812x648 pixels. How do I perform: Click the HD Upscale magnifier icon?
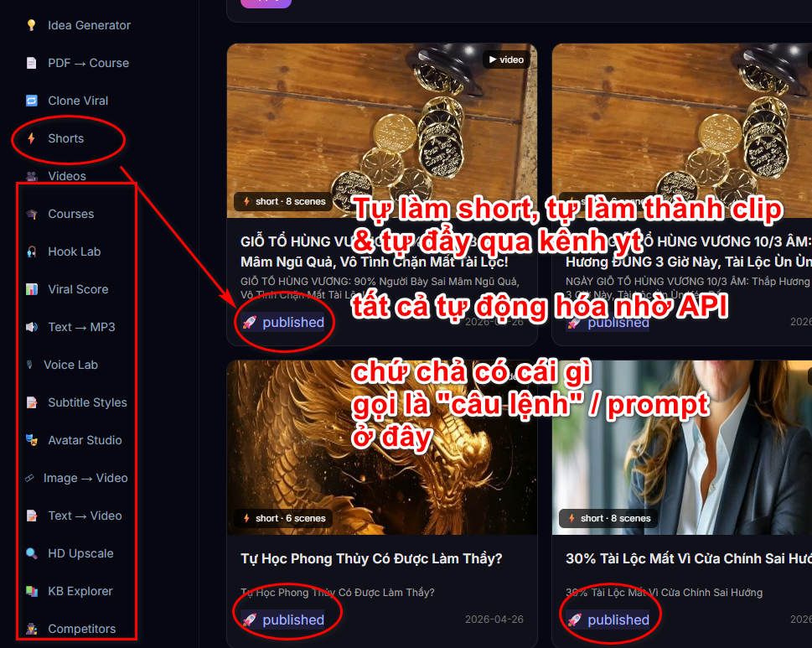click(32, 554)
